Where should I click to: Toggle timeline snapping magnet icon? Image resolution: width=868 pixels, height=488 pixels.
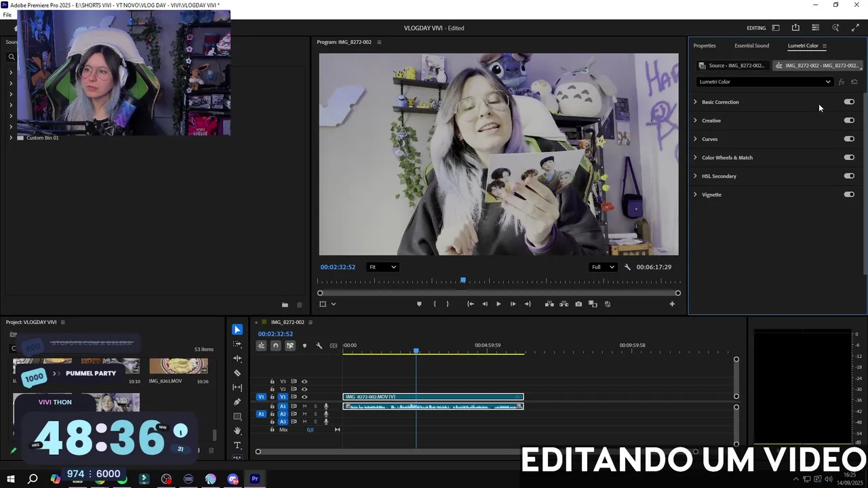(x=275, y=346)
